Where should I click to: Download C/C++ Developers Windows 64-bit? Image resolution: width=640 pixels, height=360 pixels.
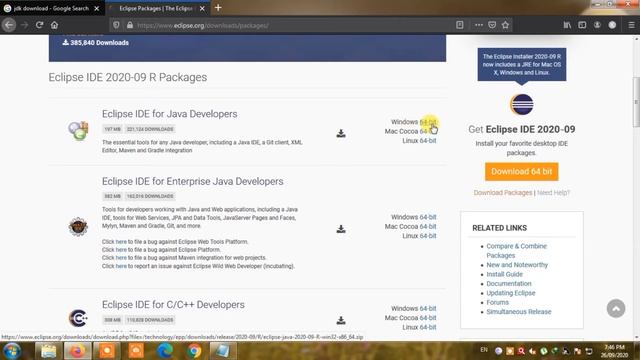428,309
